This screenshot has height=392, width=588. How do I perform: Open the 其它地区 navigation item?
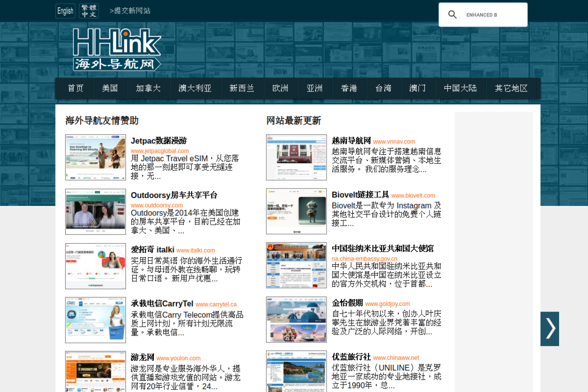pyautogui.click(x=512, y=88)
